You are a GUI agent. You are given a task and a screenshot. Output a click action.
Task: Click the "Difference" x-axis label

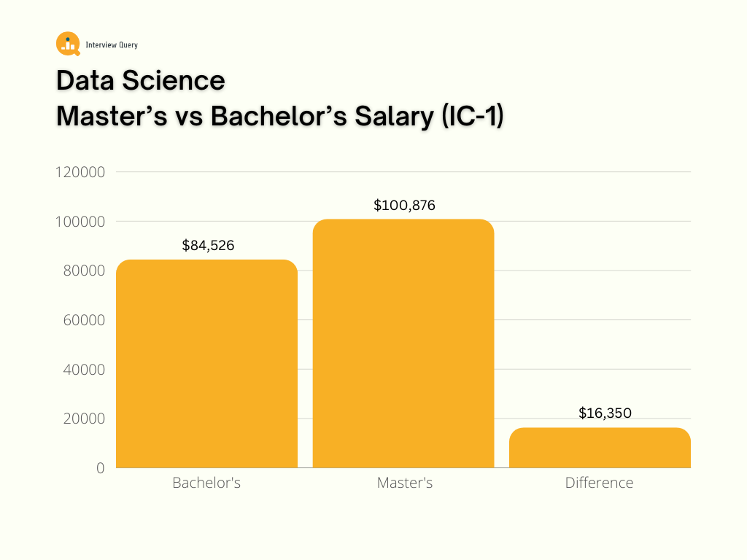[x=600, y=483]
